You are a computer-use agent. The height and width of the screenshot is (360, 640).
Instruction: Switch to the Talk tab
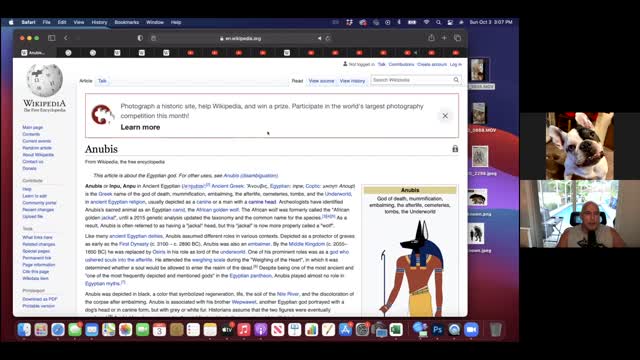coord(102,81)
